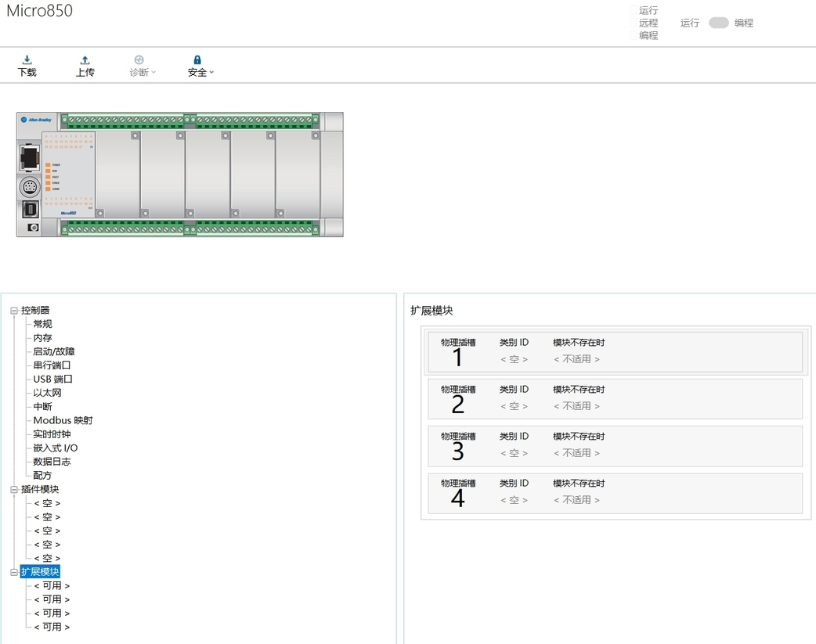Open the 启动/故障 settings

[x=54, y=351]
